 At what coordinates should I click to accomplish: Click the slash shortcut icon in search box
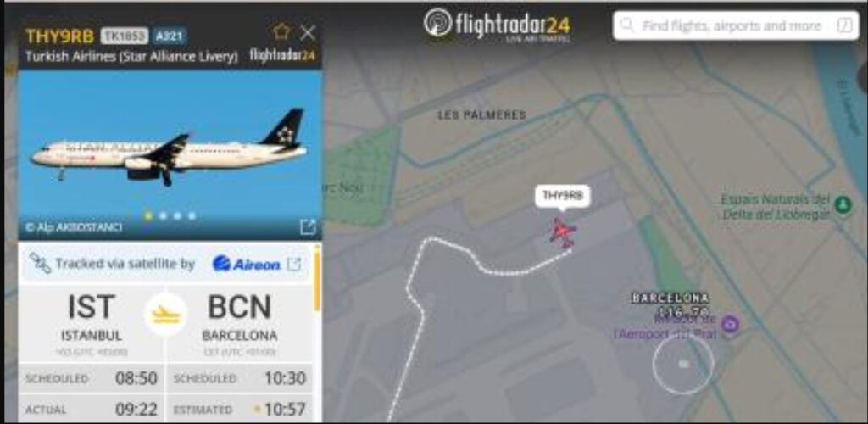(x=844, y=25)
